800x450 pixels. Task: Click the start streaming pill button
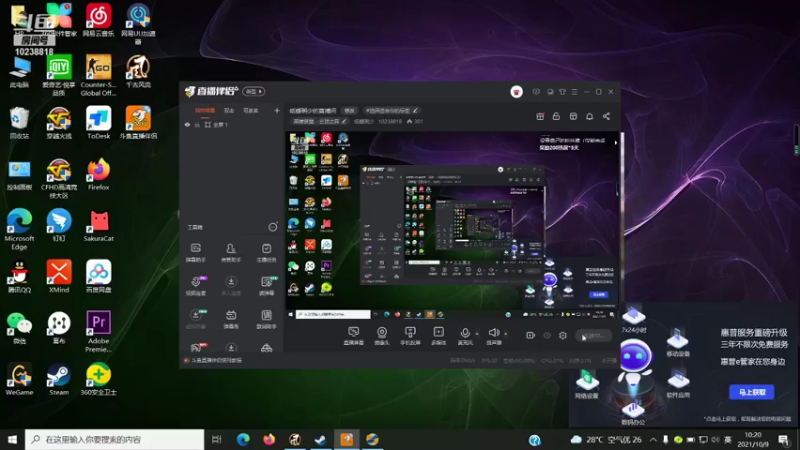(593, 335)
